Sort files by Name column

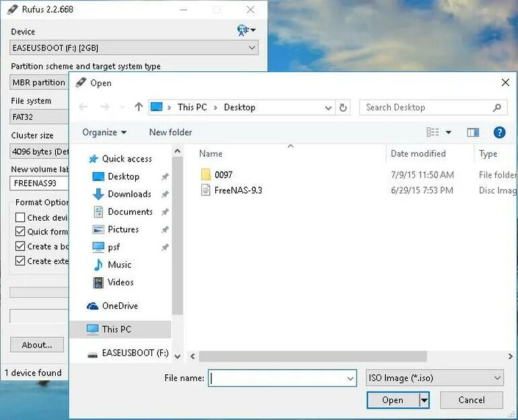pos(211,153)
